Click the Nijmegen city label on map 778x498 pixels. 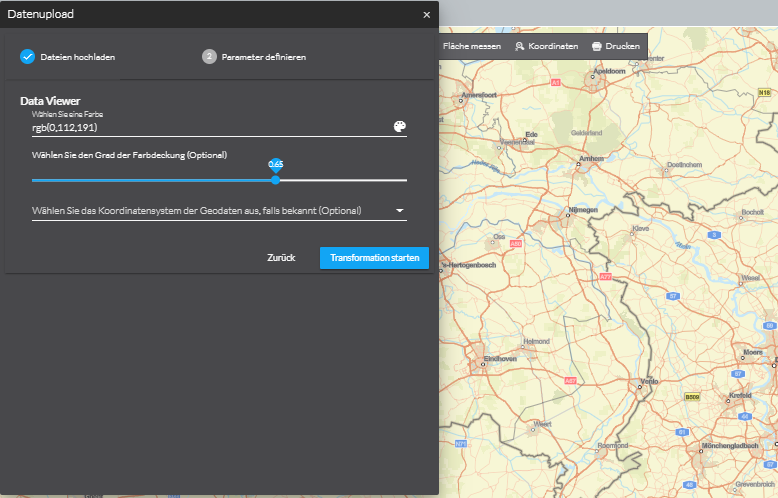point(583,210)
